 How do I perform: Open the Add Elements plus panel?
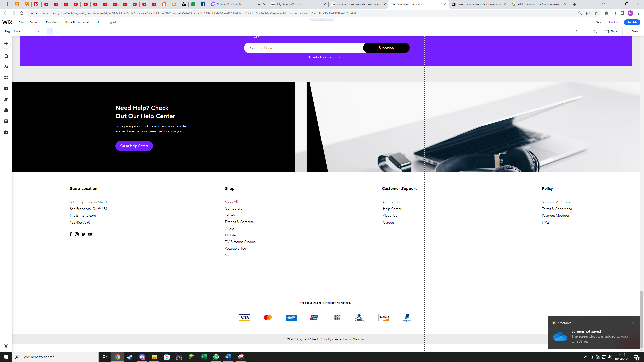click(6, 44)
